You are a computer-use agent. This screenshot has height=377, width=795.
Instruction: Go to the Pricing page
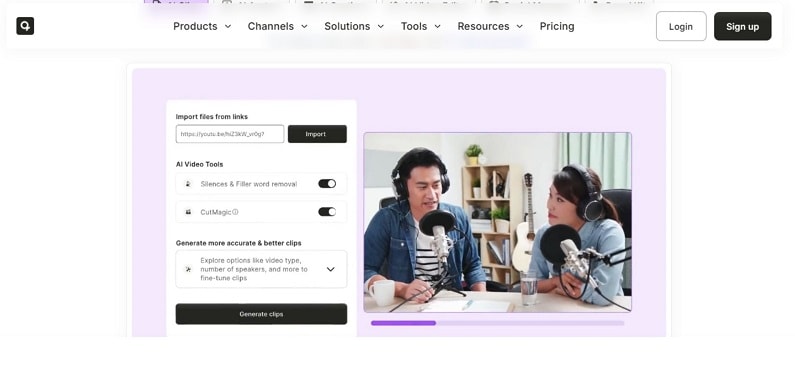coord(557,26)
